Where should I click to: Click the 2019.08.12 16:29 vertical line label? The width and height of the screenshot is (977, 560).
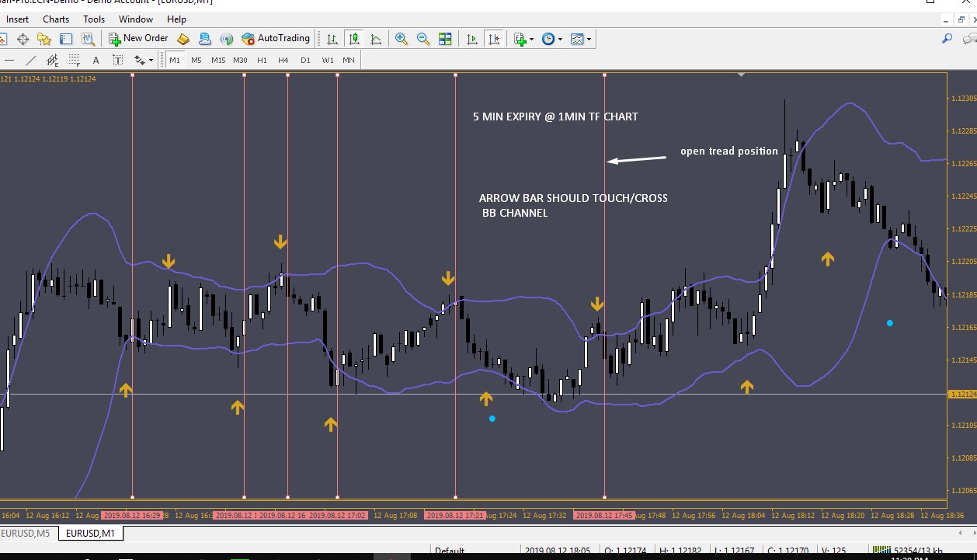click(x=132, y=515)
